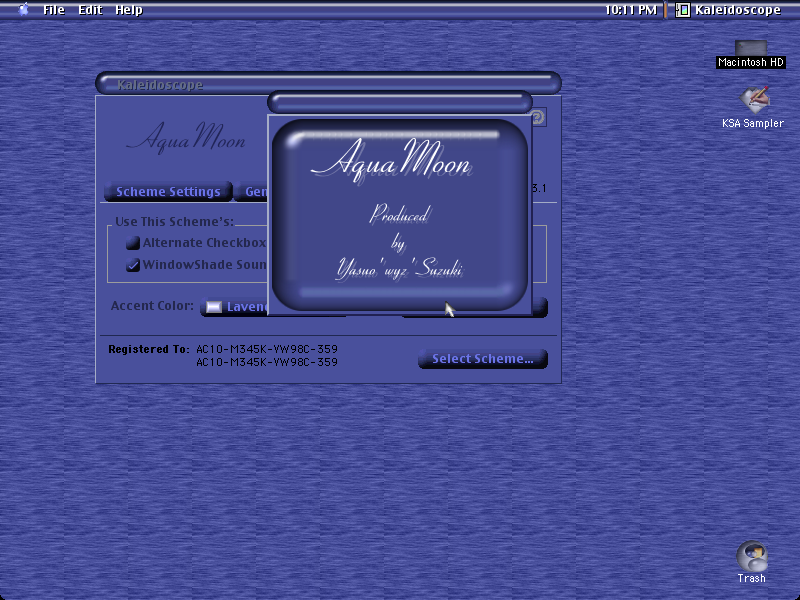
Task: Open the Edit menu
Action: [90, 10]
